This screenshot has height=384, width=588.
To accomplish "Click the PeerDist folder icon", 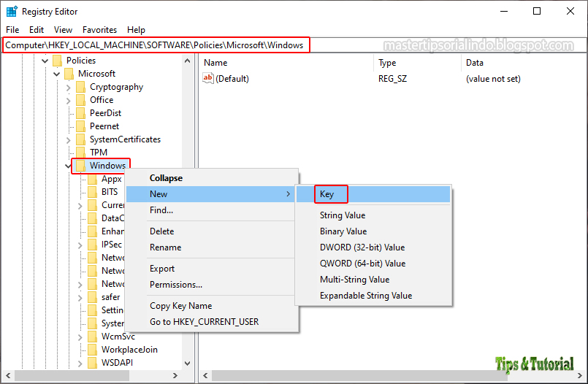I will click(x=80, y=113).
